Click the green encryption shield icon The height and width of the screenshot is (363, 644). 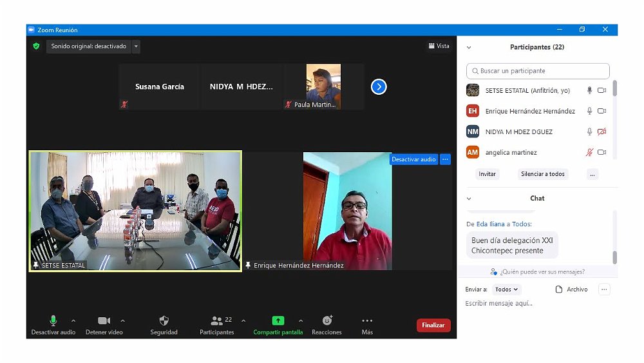[x=36, y=46]
